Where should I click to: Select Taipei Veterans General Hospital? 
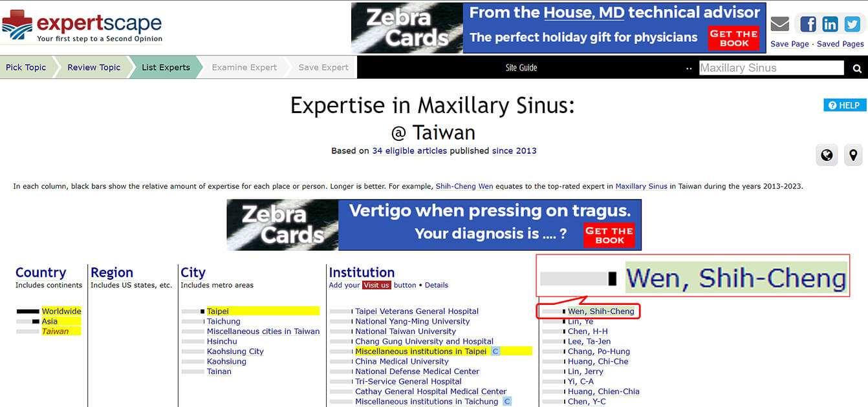coord(417,311)
